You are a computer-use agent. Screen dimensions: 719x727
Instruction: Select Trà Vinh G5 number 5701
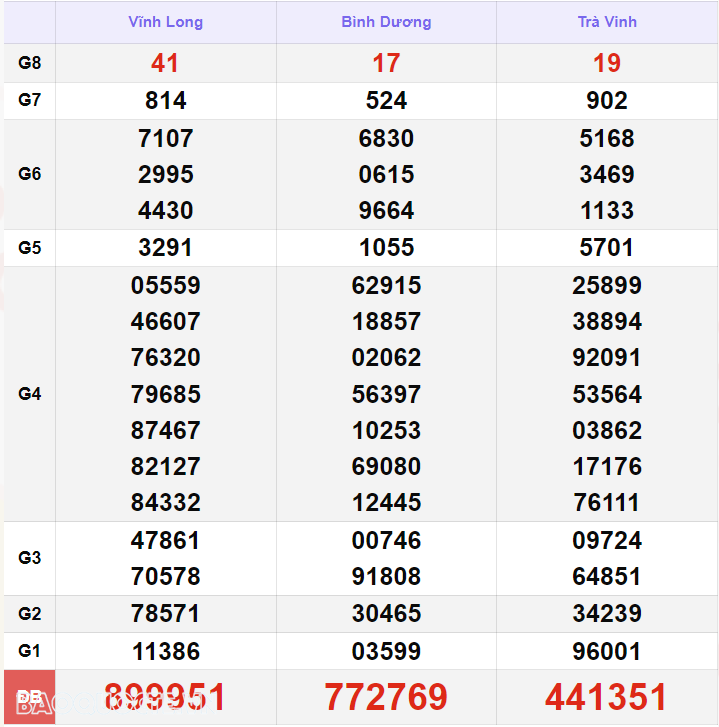click(x=607, y=248)
